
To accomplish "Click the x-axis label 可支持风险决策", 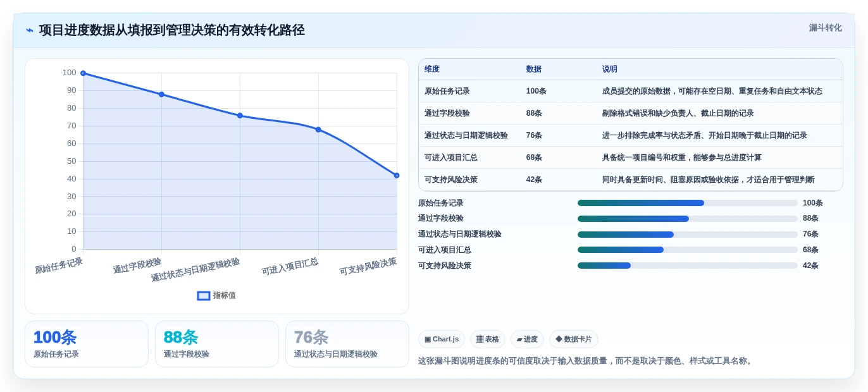I will pyautogui.click(x=368, y=266).
